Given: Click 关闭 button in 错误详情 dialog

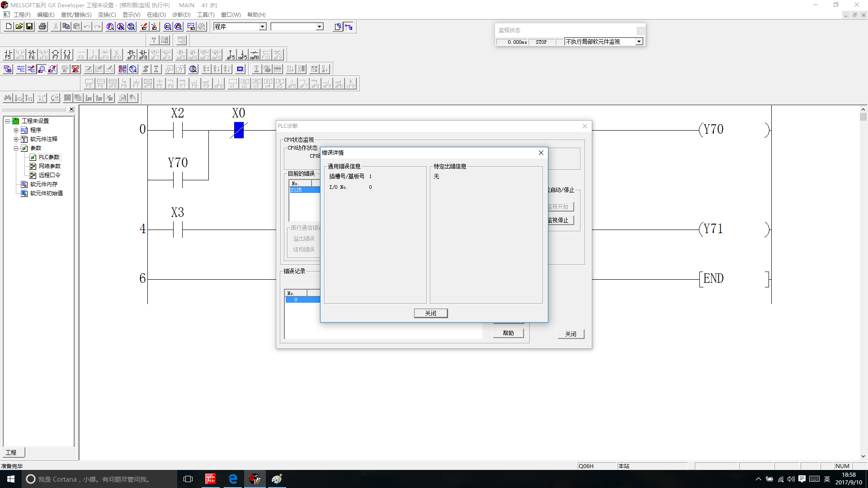Looking at the screenshot, I should click(x=430, y=313).
